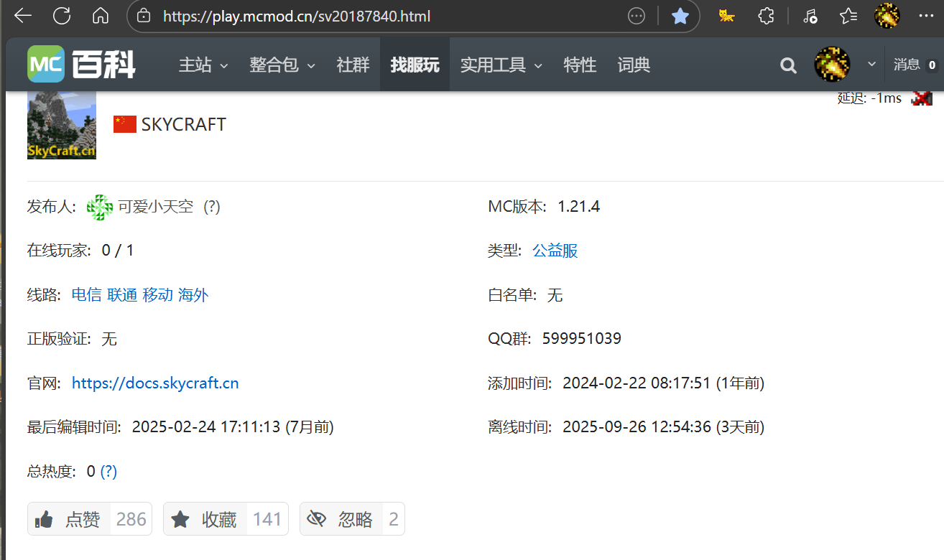The height and width of the screenshot is (560, 944).
Task: Open the site search magnifier icon
Action: coord(788,65)
